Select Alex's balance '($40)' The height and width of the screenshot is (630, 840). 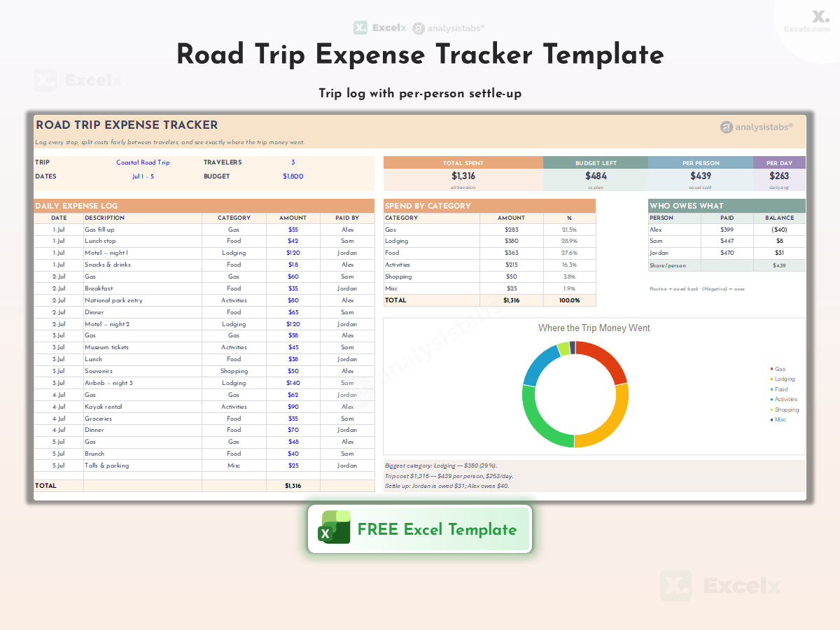780,230
